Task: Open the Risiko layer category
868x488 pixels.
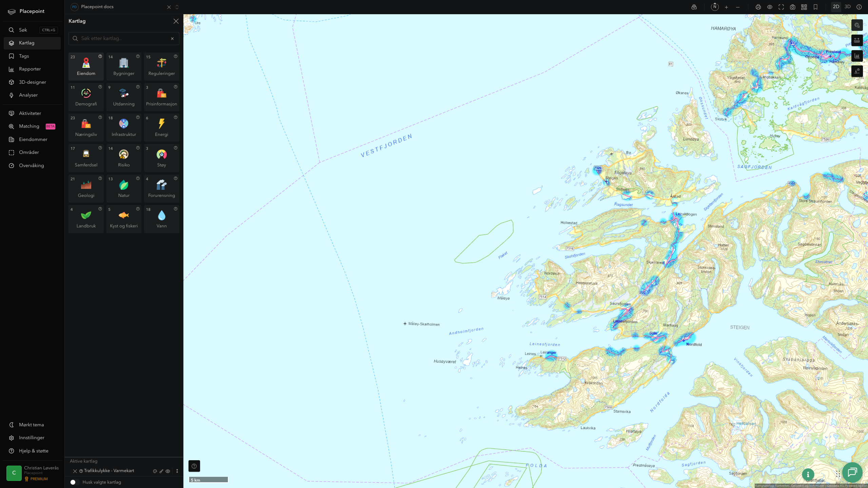Action: click(x=124, y=158)
